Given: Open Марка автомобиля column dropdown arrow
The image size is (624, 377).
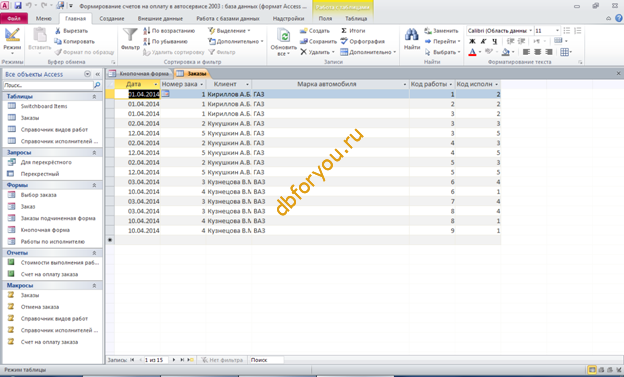Looking at the screenshot, I should 405,84.
